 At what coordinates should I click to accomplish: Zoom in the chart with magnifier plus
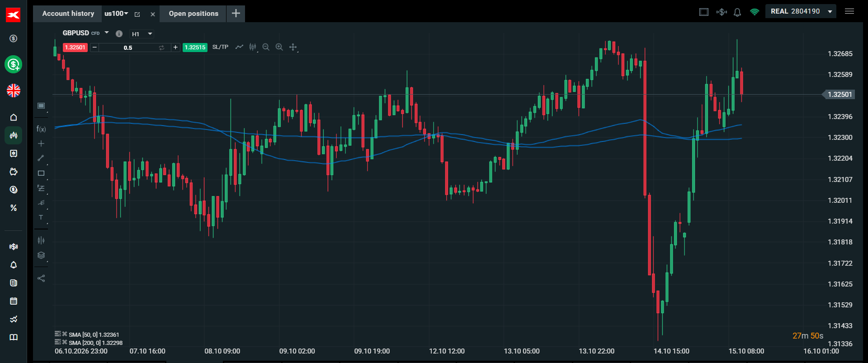coord(279,47)
